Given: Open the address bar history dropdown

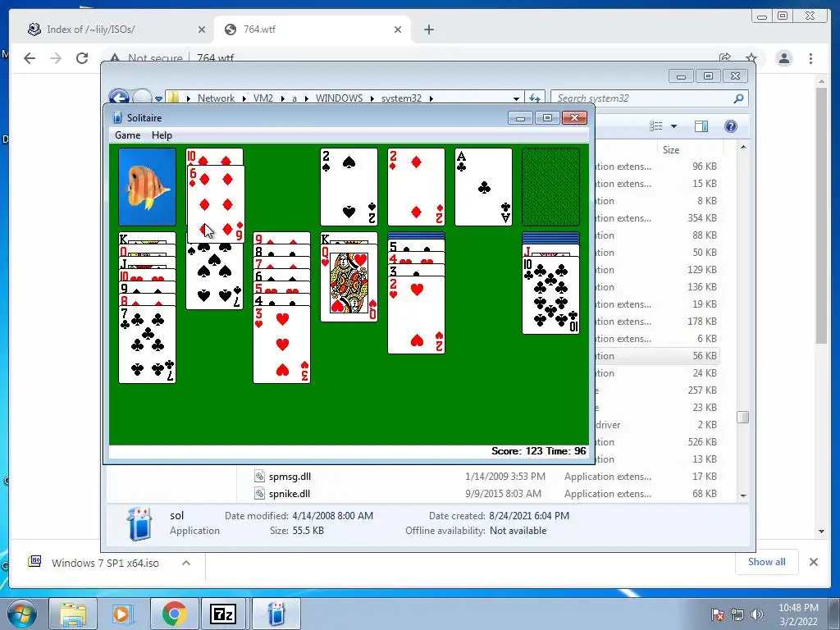Looking at the screenshot, I should click(516, 98).
